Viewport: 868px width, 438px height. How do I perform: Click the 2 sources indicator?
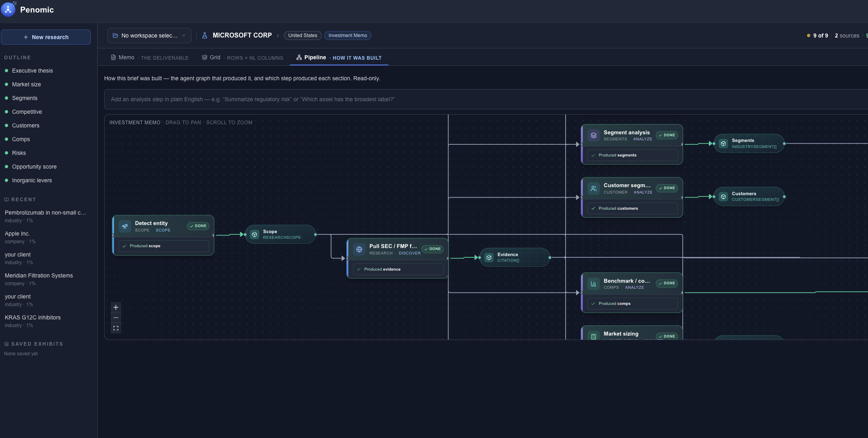[x=847, y=35]
